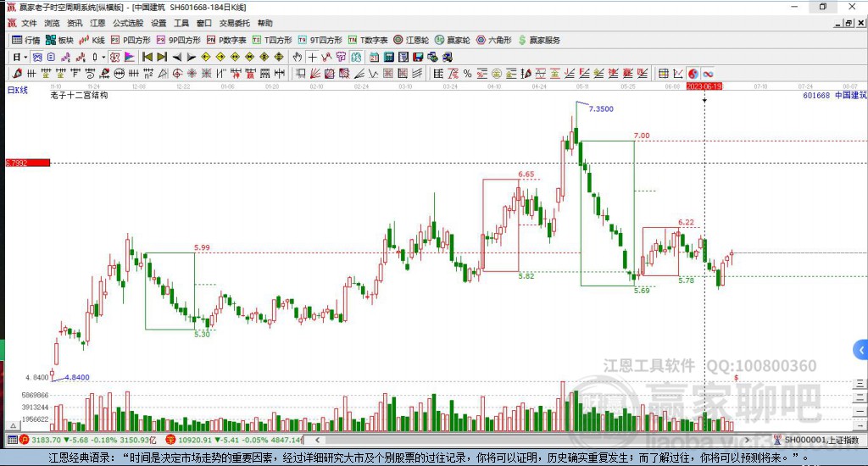
Task: Click the 赢家服务 button
Action: pos(538,40)
